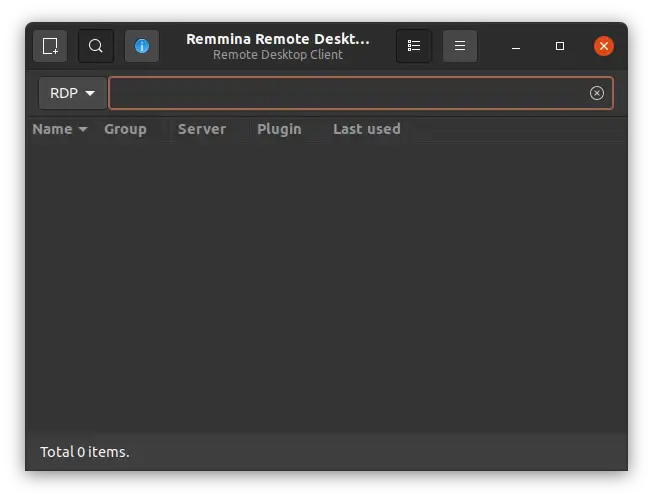Minimize the Remmina window
Screen dimensions: 653x499
516,46
